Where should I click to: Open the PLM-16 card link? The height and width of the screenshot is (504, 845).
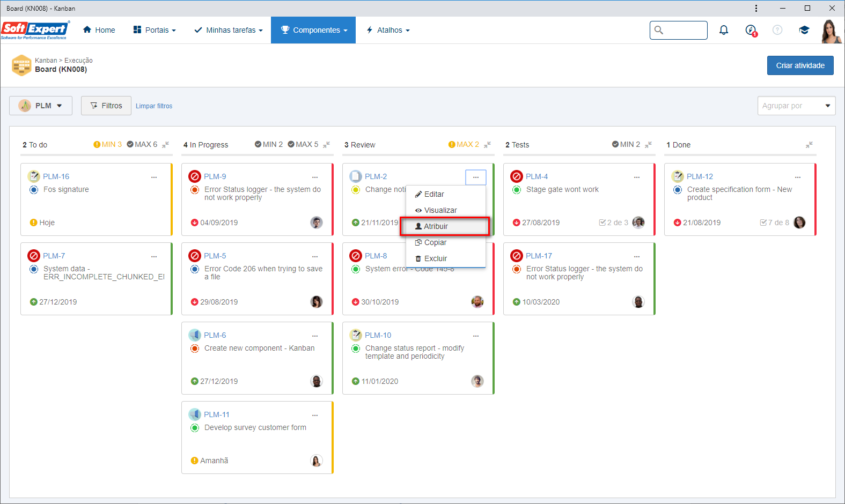tap(56, 176)
